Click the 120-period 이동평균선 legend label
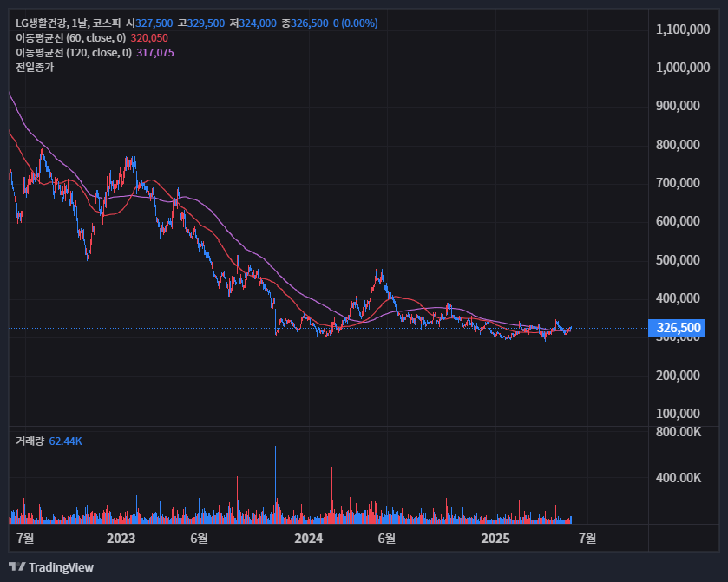The image size is (728, 582). pos(74,53)
